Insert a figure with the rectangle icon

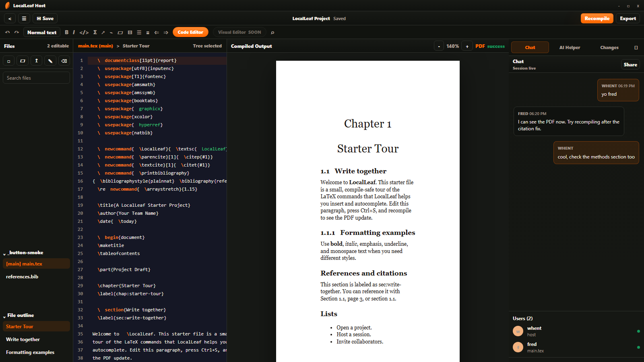click(120, 33)
